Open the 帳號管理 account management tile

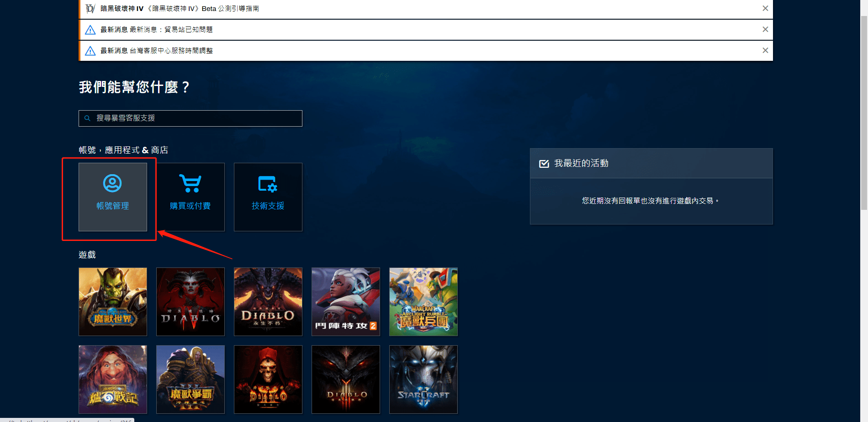point(113,197)
